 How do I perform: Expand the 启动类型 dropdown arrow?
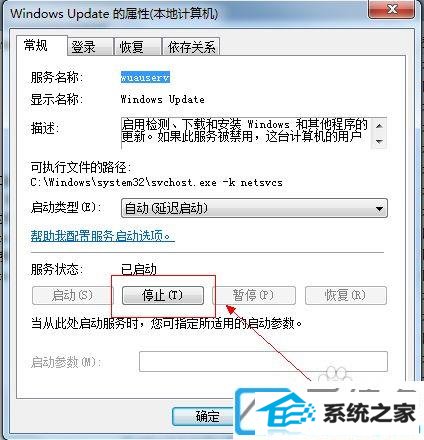click(379, 209)
